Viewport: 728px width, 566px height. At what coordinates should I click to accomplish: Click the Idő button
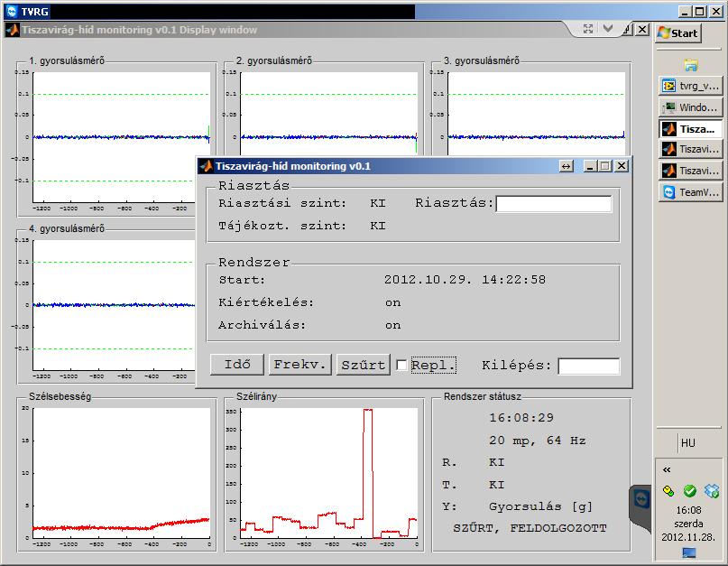(x=237, y=365)
